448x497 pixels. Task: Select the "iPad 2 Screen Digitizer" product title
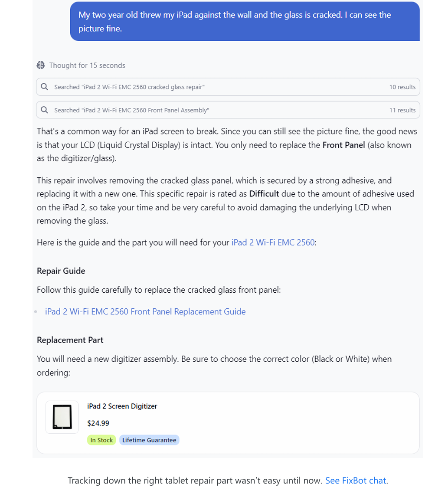[x=122, y=406]
